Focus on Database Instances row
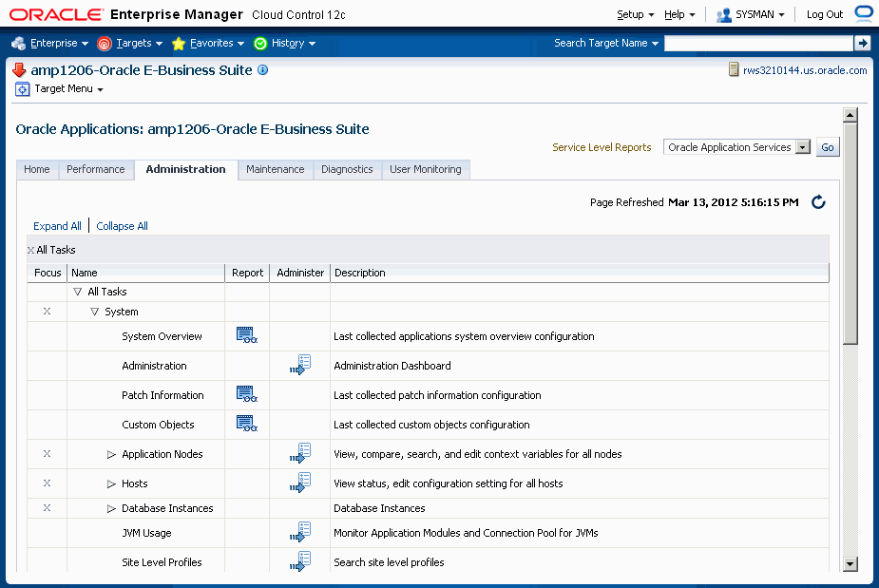 [x=48, y=507]
